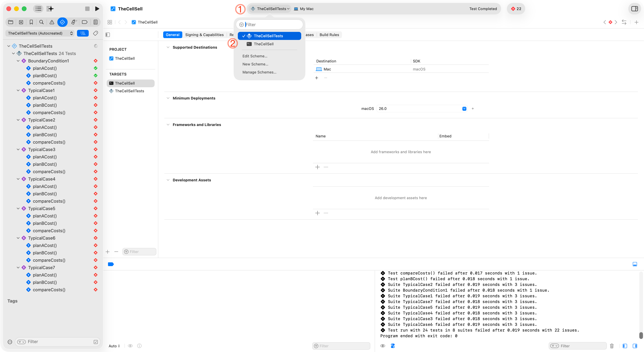The image size is (644, 352).
Task: Collapse the BoundaryCondition1 test suite
Action: point(18,61)
